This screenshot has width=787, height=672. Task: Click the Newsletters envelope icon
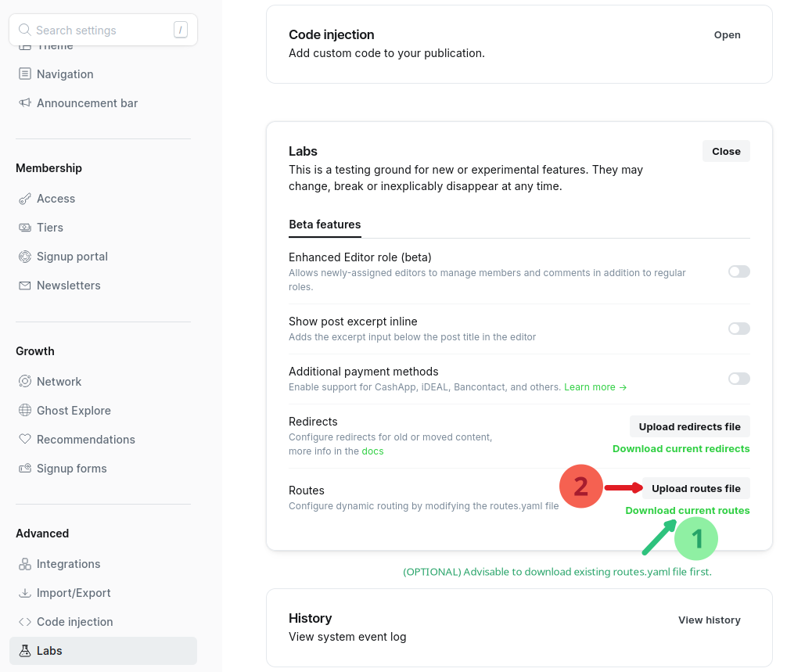click(25, 286)
